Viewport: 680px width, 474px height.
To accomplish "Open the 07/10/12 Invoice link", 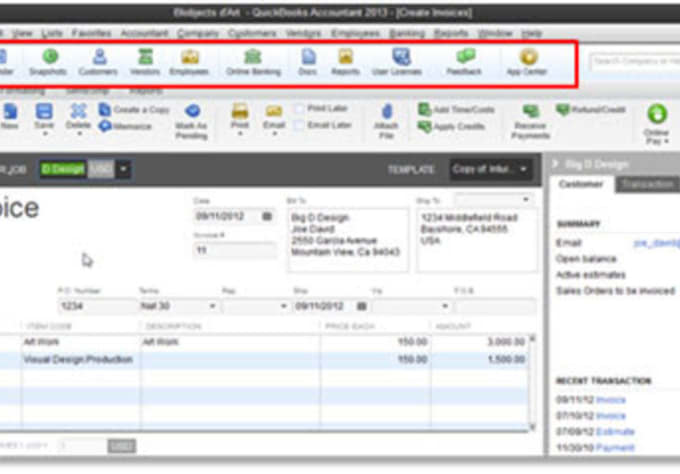I will tap(611, 416).
